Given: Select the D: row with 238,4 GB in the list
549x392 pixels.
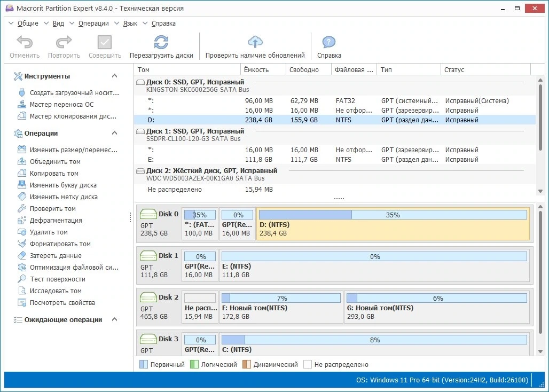Looking at the screenshot, I should tap(335, 120).
